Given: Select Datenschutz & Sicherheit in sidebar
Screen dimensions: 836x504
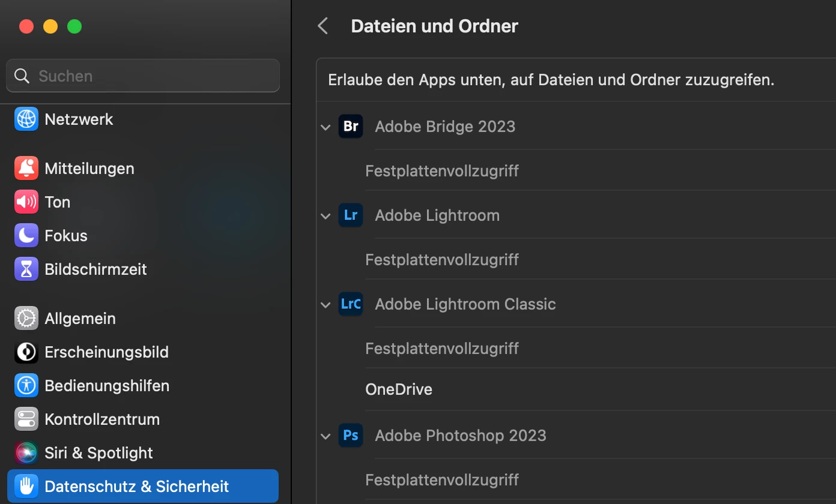Looking at the screenshot, I should click(143, 486).
